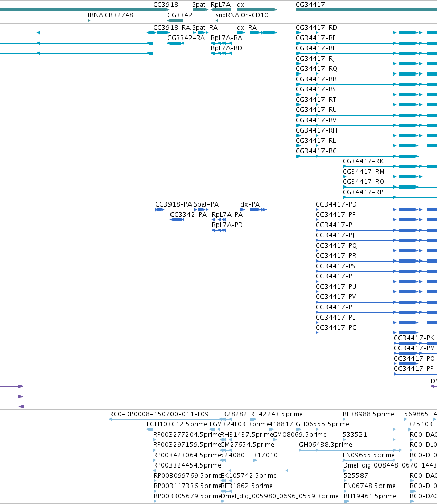Image resolution: width=437 pixels, height=504 pixels.
Task: Open EST RP003277204.5prime
Action: (x=187, y=435)
